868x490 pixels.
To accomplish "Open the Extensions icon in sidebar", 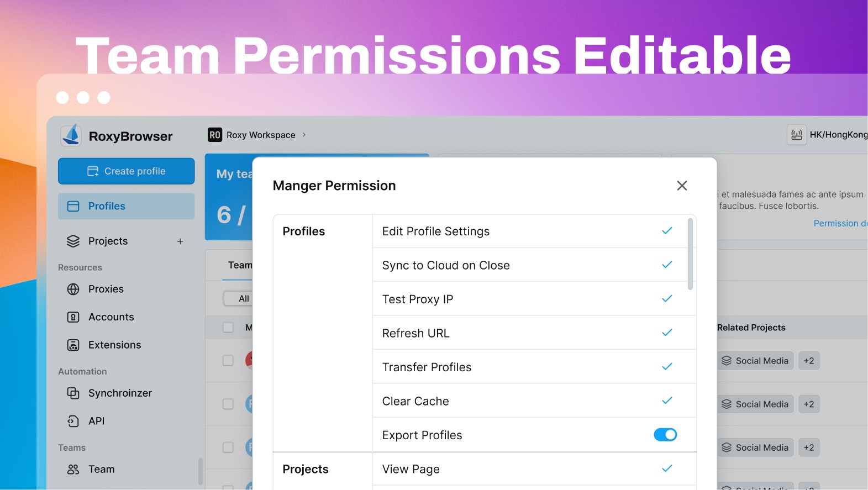I will (73, 345).
